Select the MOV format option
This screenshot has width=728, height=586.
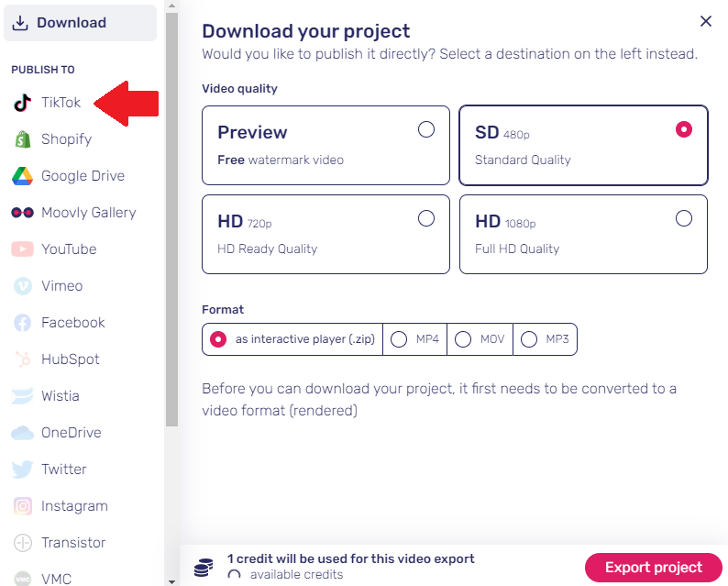[x=480, y=339]
